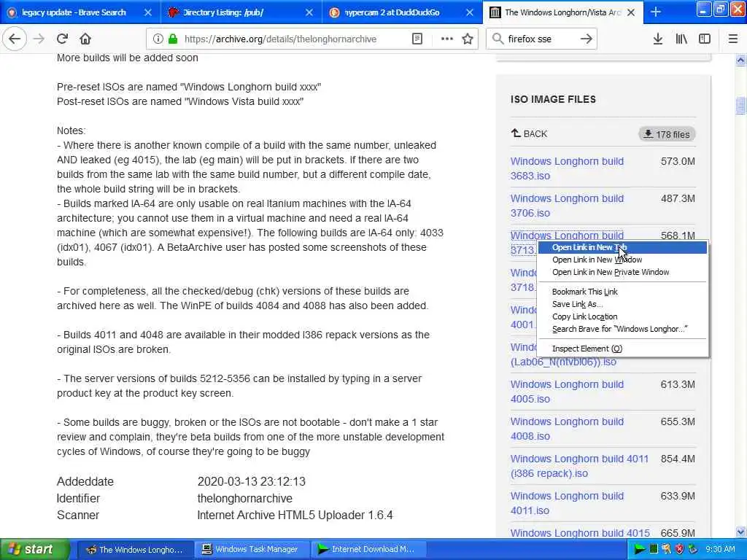Image resolution: width=747 pixels, height=560 pixels.
Task: Click the red shield security tray icon
Action: point(679,550)
